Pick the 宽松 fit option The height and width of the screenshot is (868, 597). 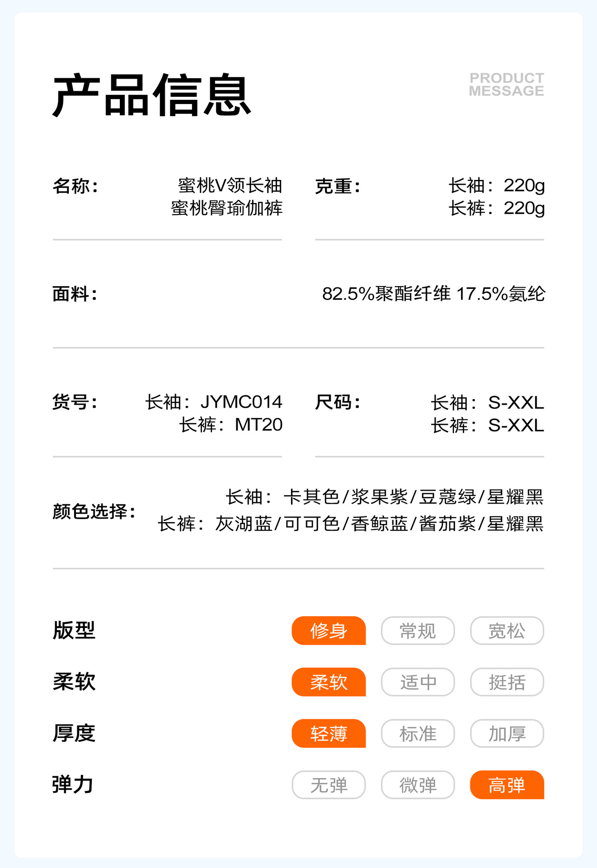507,631
